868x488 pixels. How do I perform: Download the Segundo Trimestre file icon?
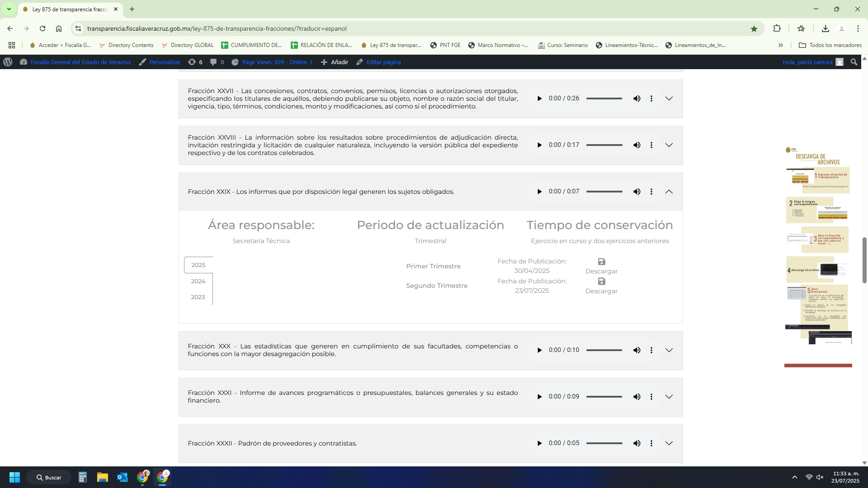(601, 282)
